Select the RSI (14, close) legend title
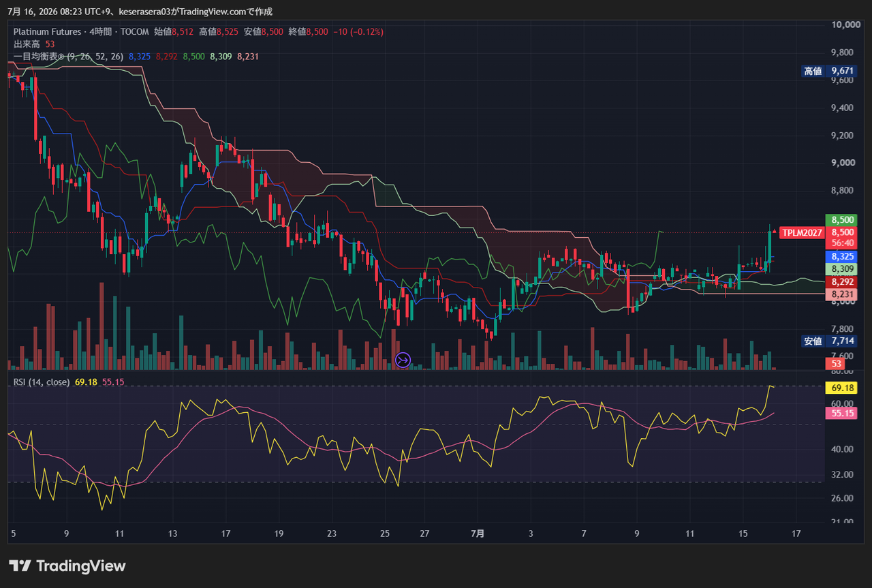 (x=42, y=382)
